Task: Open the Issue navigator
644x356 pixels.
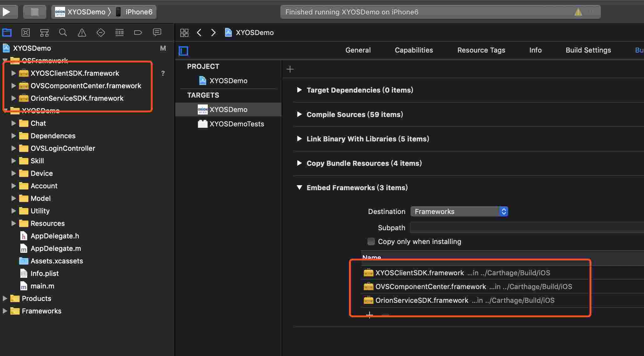Action: (x=82, y=32)
